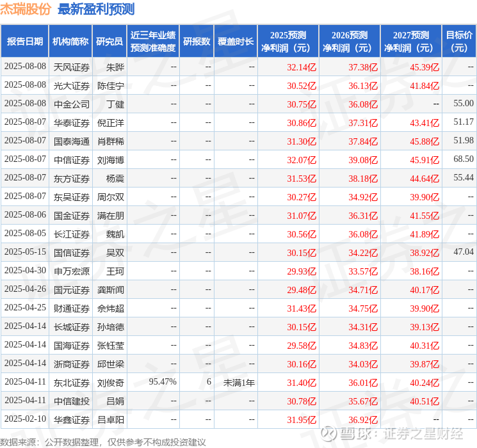477x448 pixels.
Task: Click 45.91亿 2027 profit forecast
Action: (424, 160)
